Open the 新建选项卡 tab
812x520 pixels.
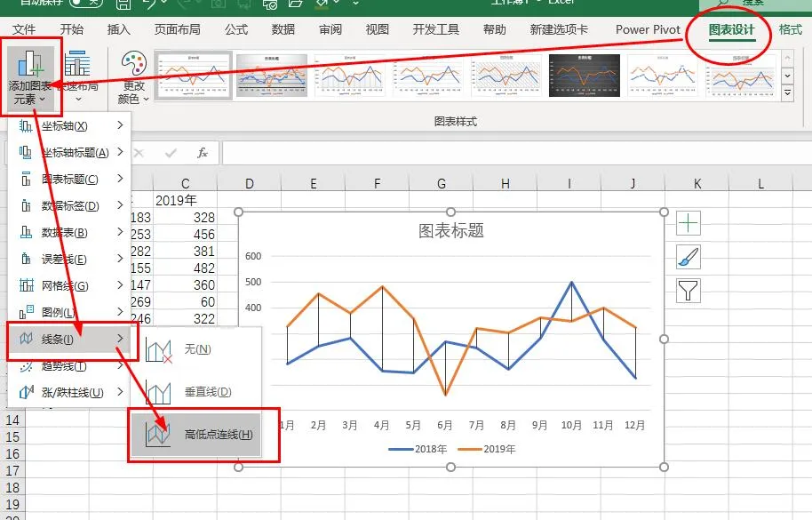coord(559,29)
